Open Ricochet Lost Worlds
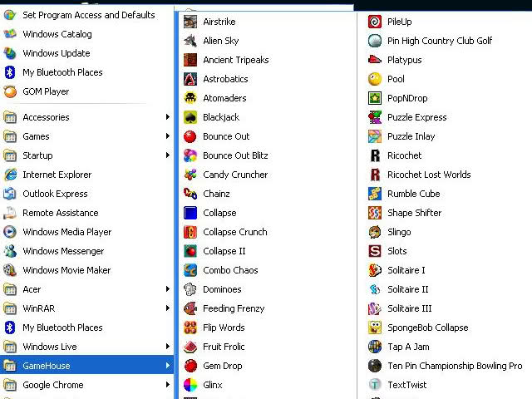Viewport: 532px width, 399px height. pyautogui.click(x=428, y=175)
